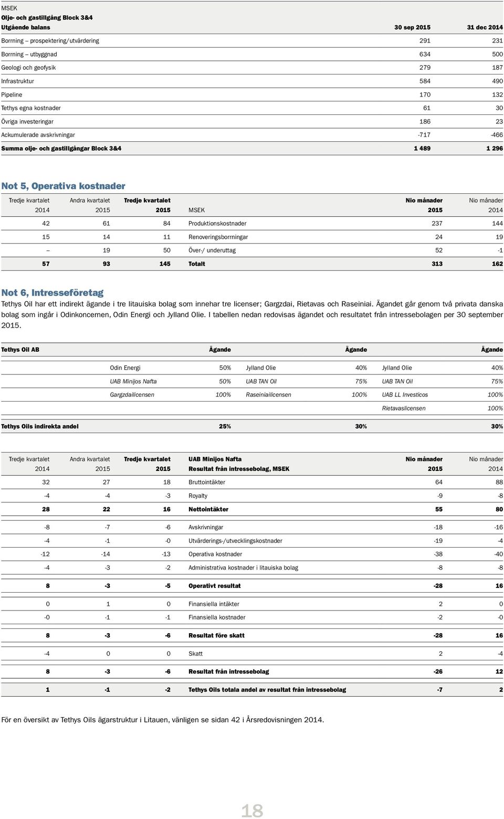Click the page number '18'

pos(252,811)
